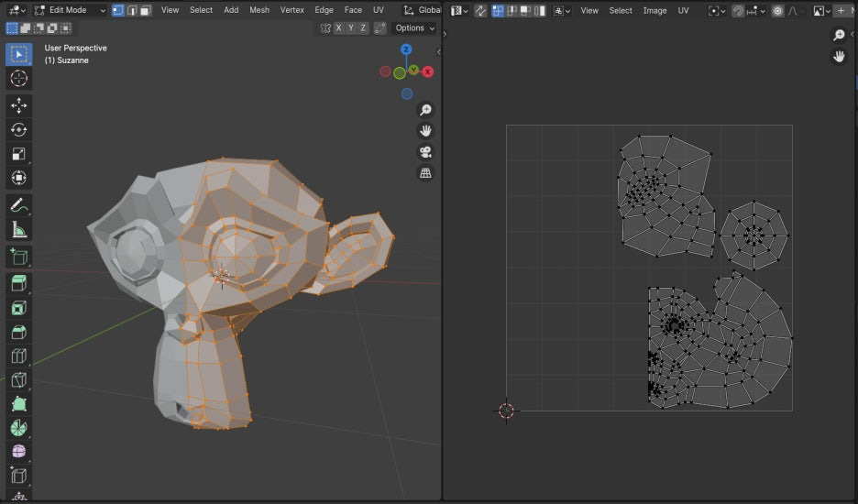Expand the 3D viewport sidebar arrow
Viewport: 858px width, 504px height.
pyautogui.click(x=438, y=52)
